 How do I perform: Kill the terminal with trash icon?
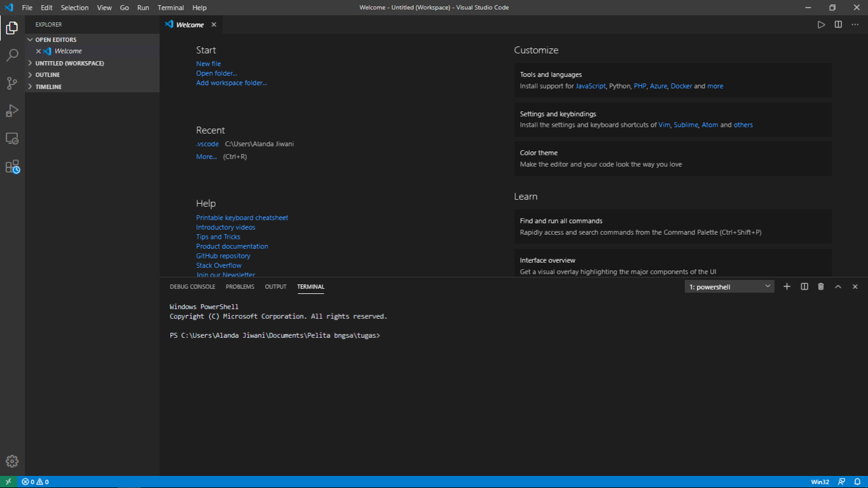tap(821, 287)
